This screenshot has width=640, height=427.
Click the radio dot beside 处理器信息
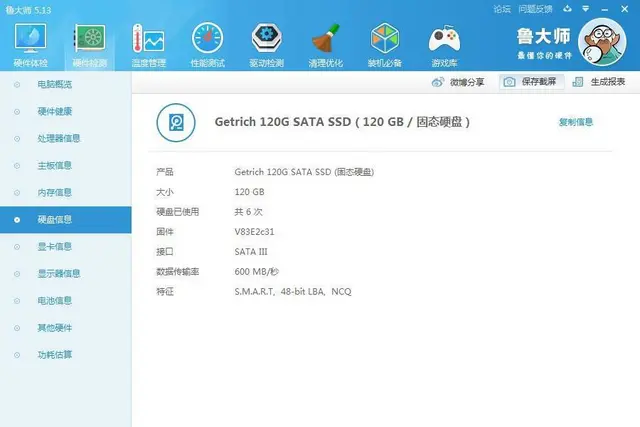(17, 139)
